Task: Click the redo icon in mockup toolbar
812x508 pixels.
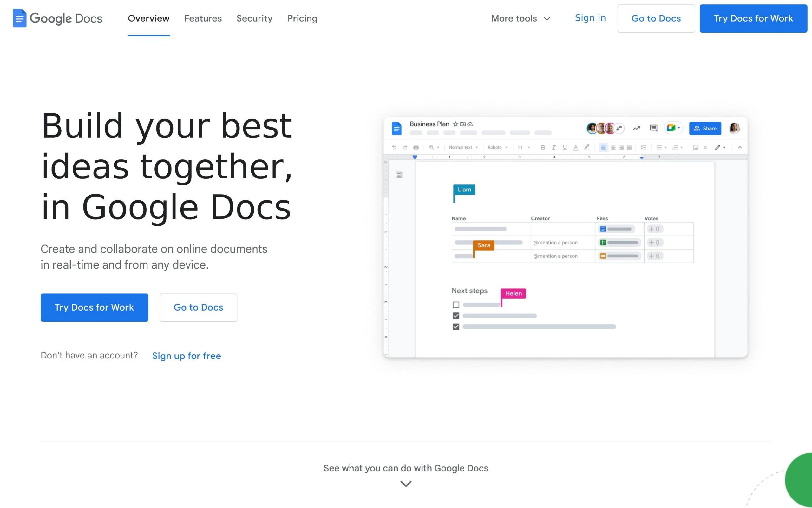Action: pos(405,147)
